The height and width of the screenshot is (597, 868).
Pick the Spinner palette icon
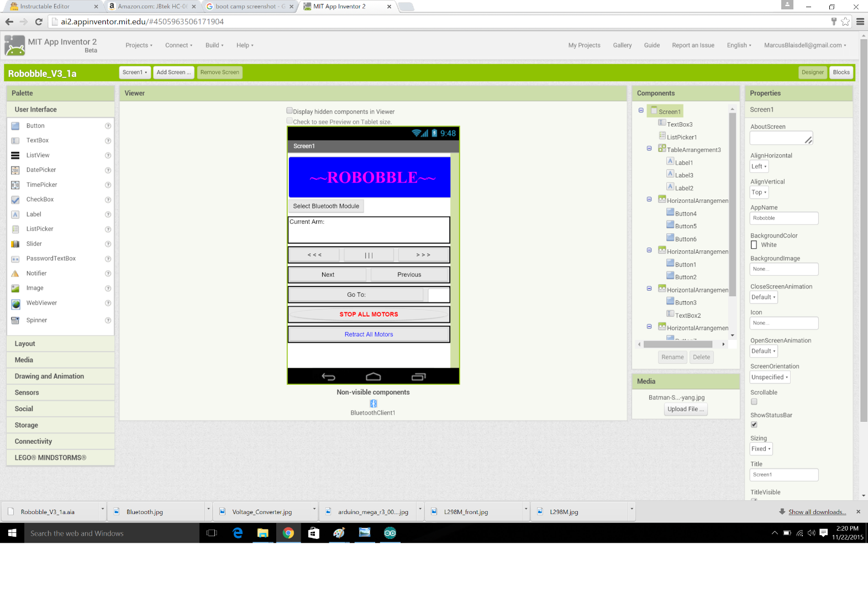pyautogui.click(x=15, y=320)
